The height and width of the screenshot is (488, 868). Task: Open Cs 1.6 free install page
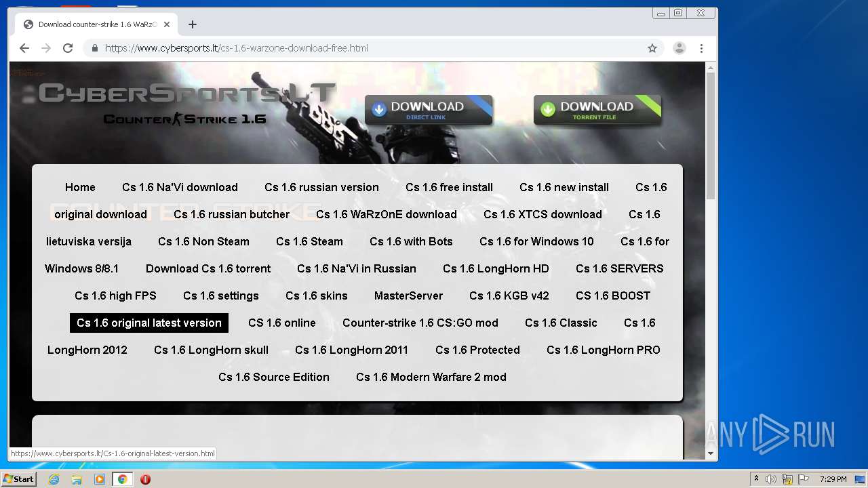pyautogui.click(x=449, y=187)
